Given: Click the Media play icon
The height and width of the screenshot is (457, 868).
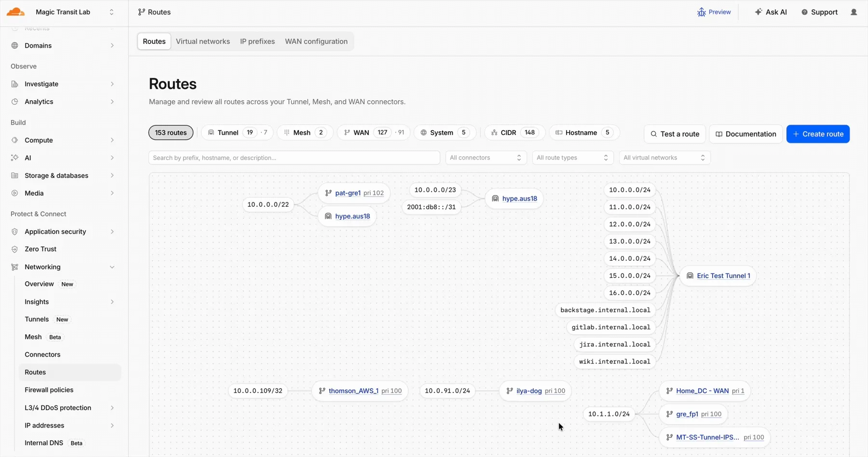Looking at the screenshot, I should 15,193.
